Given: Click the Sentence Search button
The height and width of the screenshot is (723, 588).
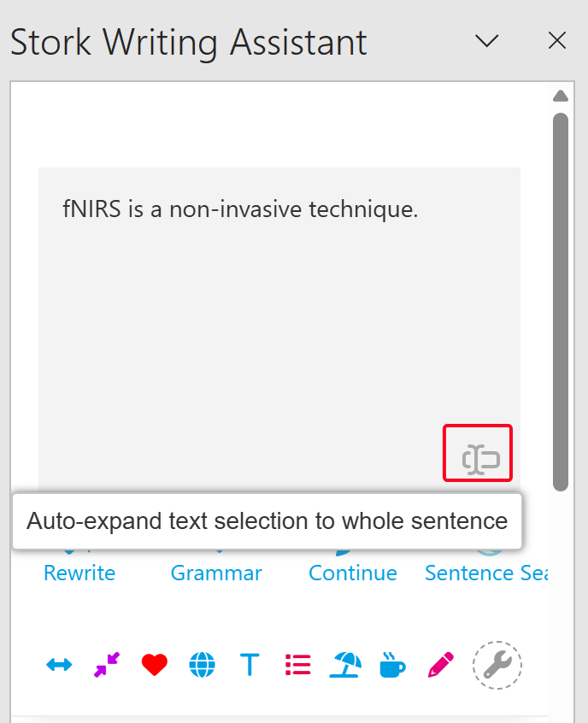Looking at the screenshot, I should click(x=485, y=573).
